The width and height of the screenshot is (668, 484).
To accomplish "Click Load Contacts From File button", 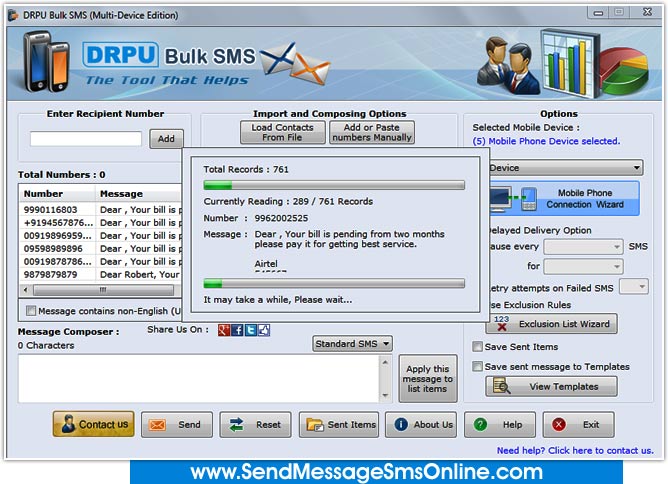I will [x=282, y=133].
